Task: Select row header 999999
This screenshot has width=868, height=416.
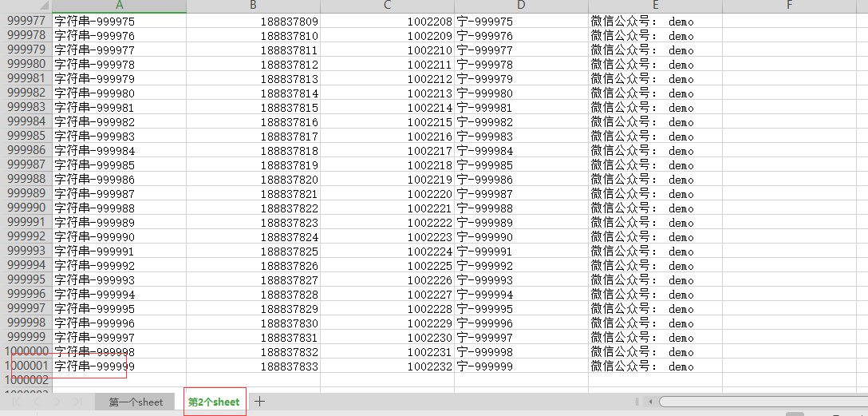Action: coord(26,337)
